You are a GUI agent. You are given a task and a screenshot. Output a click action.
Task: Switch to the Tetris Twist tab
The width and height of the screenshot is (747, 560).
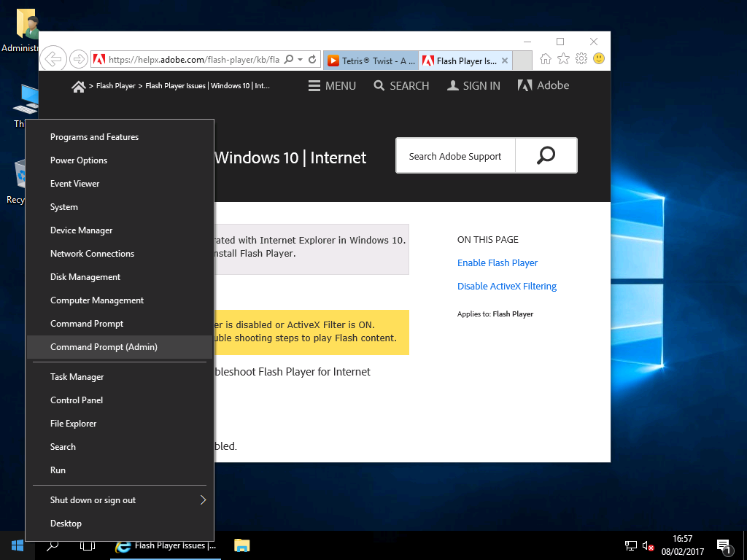[x=371, y=61]
